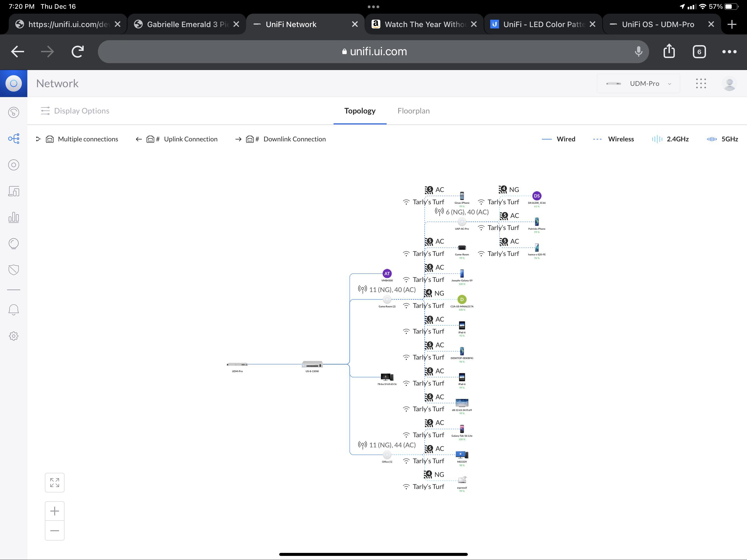View Statistics via bar chart sidebar icon

(13, 217)
